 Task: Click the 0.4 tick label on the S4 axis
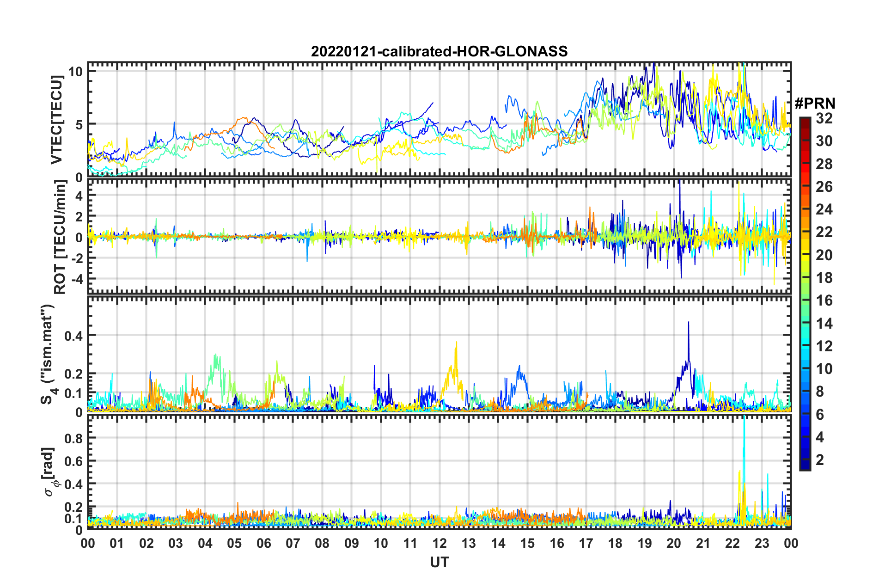pos(73,335)
